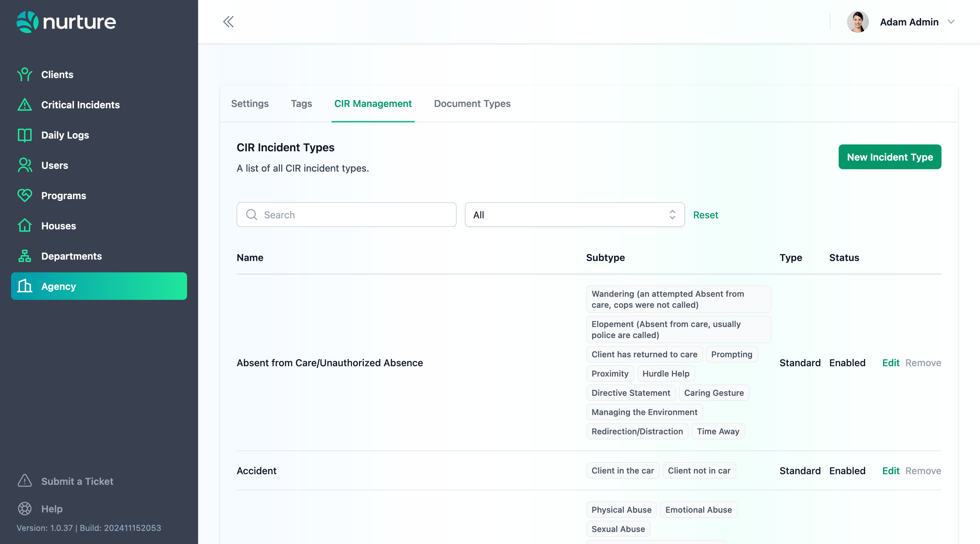Open the Settings tab

250,104
